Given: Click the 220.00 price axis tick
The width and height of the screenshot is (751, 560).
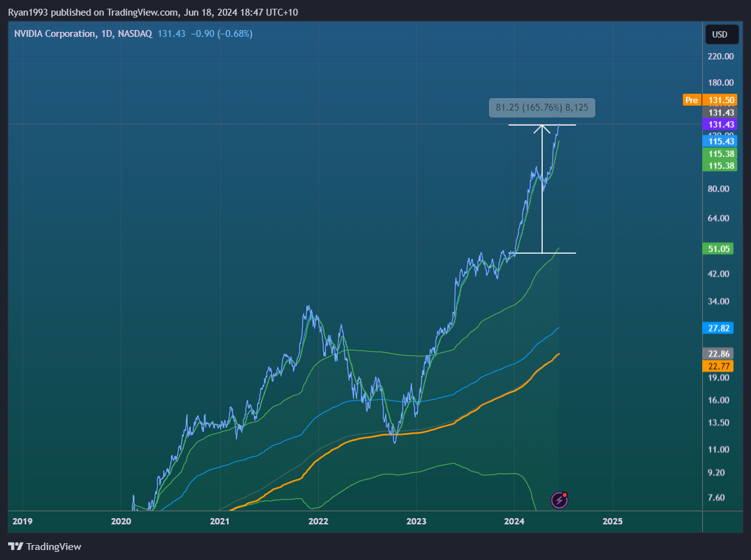Looking at the screenshot, I should tap(720, 56).
